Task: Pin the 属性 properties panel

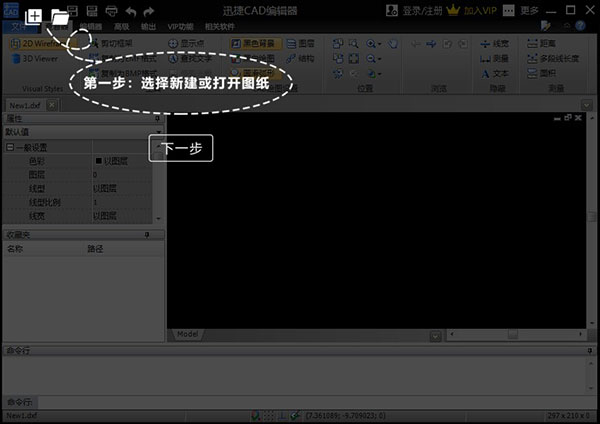Action: point(157,118)
